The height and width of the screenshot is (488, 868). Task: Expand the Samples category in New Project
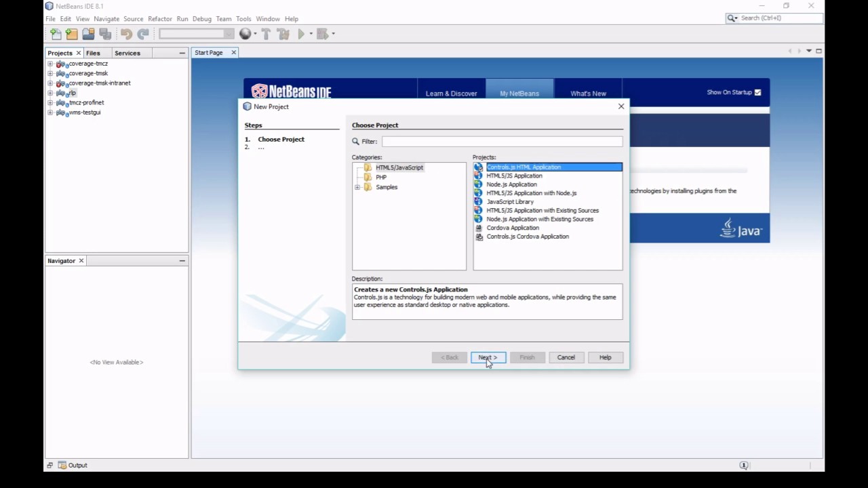tap(357, 187)
